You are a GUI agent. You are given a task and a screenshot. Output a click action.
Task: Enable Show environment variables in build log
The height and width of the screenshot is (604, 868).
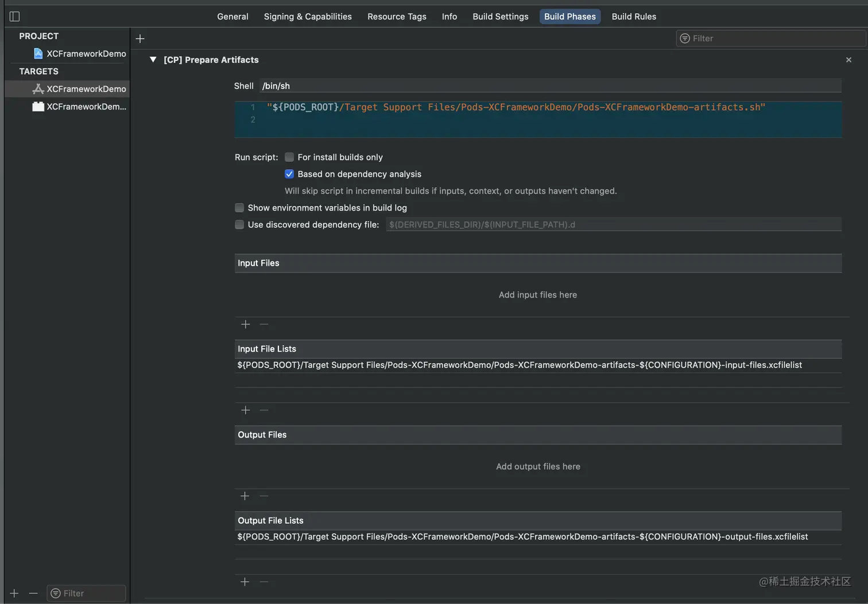[x=239, y=208]
